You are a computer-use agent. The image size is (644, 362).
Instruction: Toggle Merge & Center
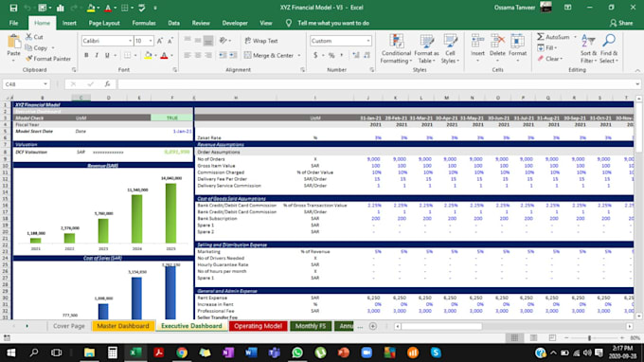(x=269, y=55)
